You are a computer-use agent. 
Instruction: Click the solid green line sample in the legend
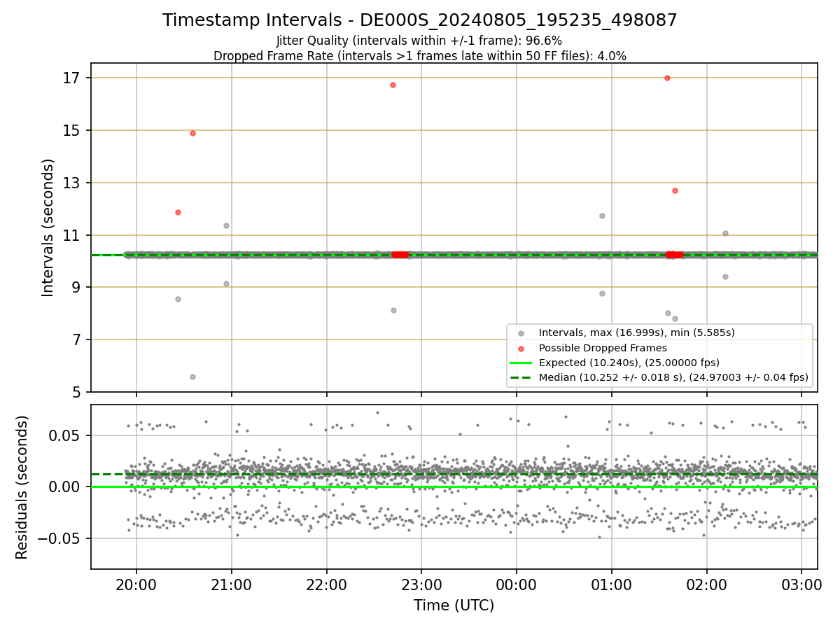coord(521,363)
